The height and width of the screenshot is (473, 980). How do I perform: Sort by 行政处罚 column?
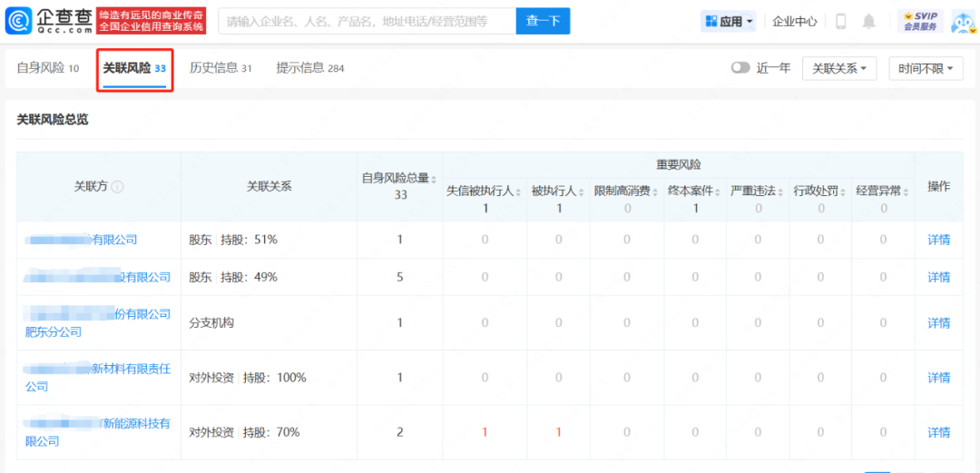coord(842,192)
